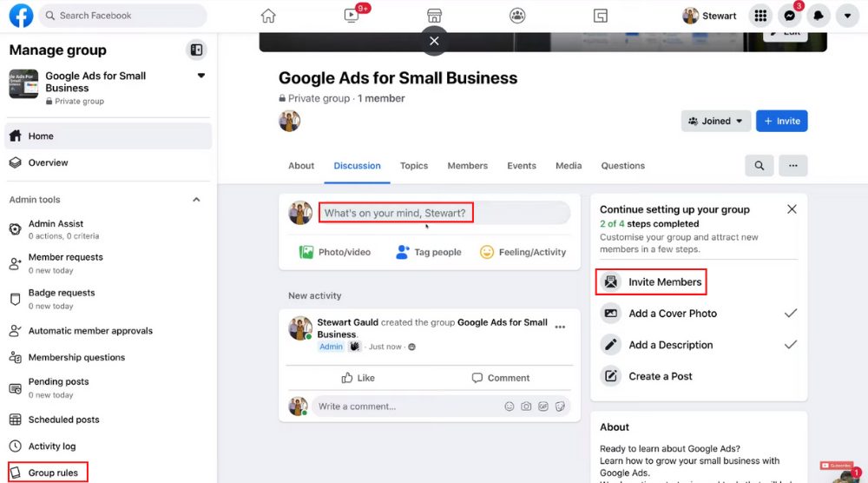
Task: Click the group member avatar under title
Action: pyautogui.click(x=290, y=121)
